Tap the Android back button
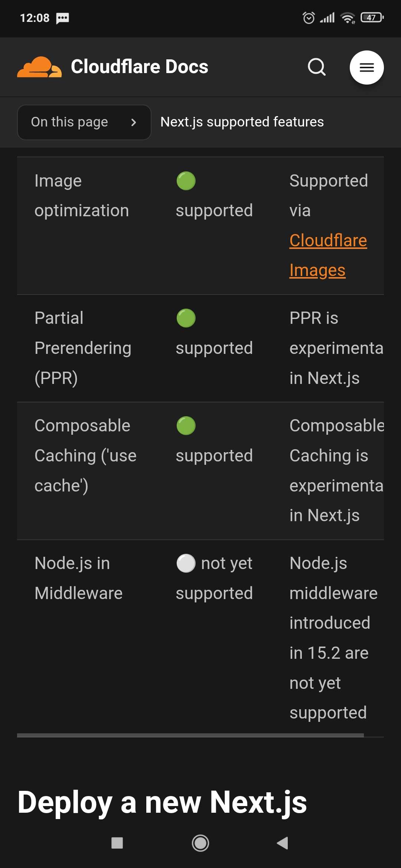Screen dimensions: 401x868 [x=283, y=843]
